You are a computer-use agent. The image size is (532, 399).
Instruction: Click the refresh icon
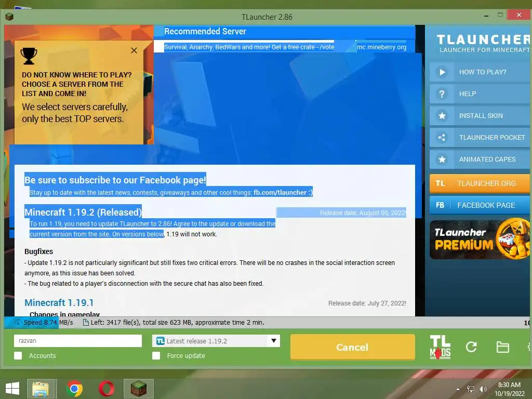tap(471, 347)
